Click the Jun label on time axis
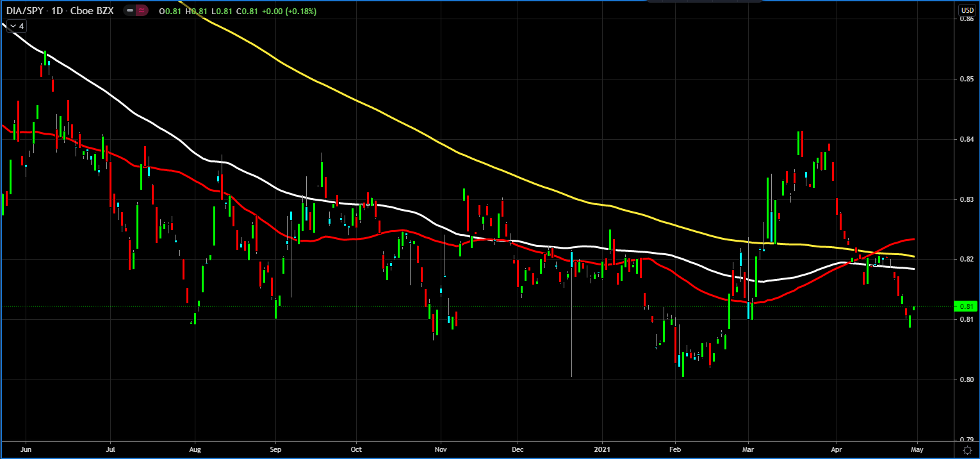The height and width of the screenshot is (459, 980). (x=26, y=451)
